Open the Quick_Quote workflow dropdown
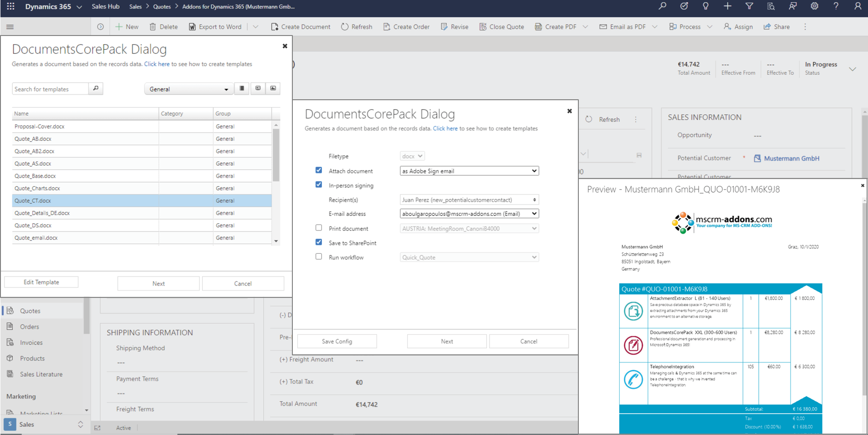 tap(469, 257)
